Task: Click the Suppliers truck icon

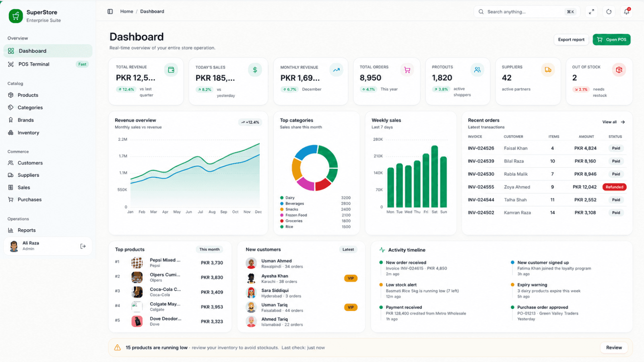Action: pos(548,70)
